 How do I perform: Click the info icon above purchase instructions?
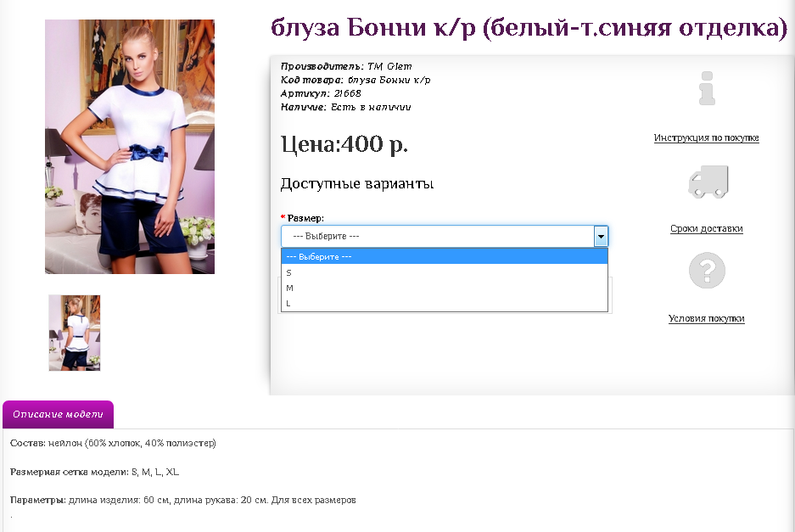pos(707,88)
